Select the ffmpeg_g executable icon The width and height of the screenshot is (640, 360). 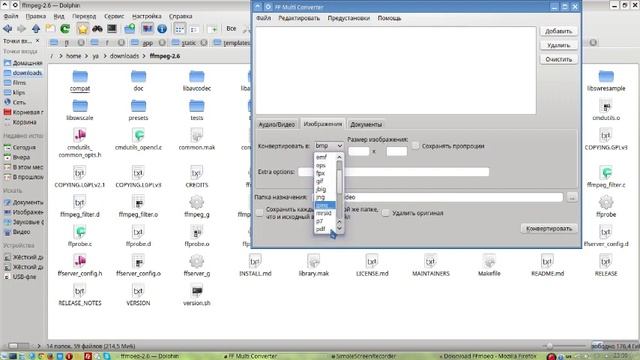(x=197, y=202)
